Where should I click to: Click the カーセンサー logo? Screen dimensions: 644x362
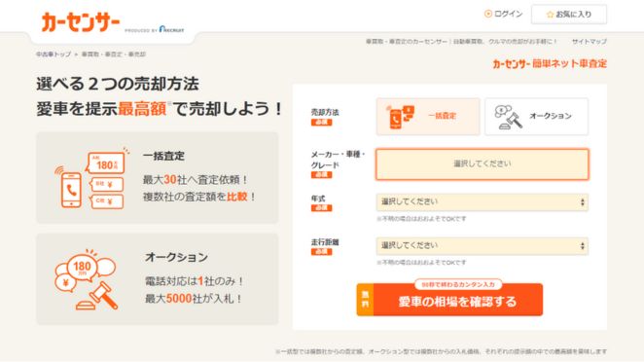(81, 21)
